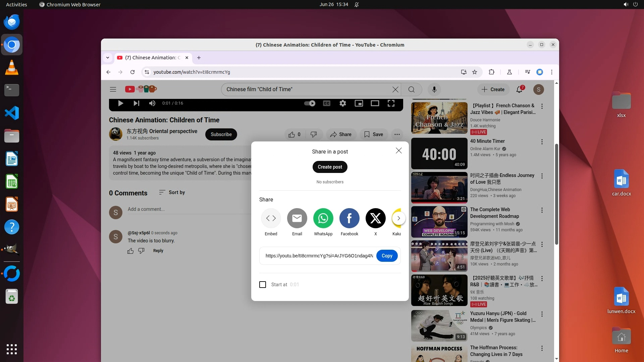Toggle the autoplay switch in player
Screen dimensions: 644x362
coord(310,103)
